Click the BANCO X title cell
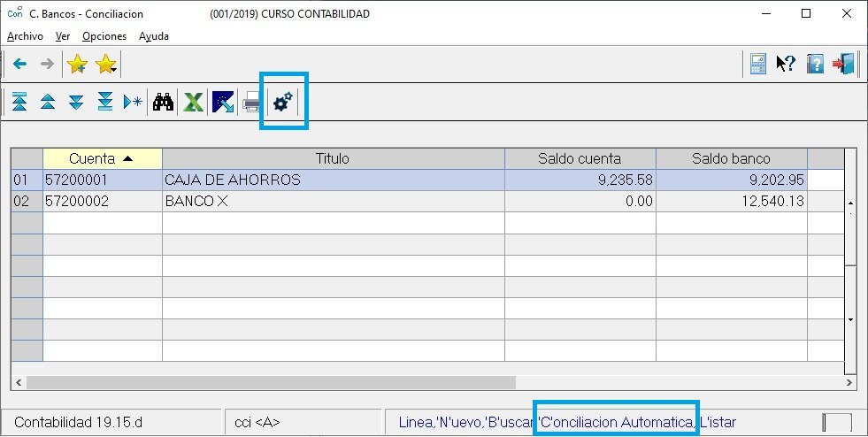Screen dimensions: 868x437 (x=334, y=202)
